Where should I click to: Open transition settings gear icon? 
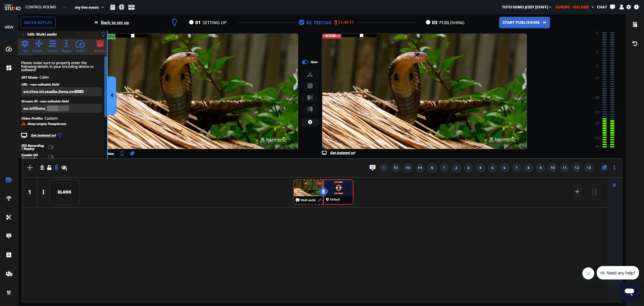point(310,122)
